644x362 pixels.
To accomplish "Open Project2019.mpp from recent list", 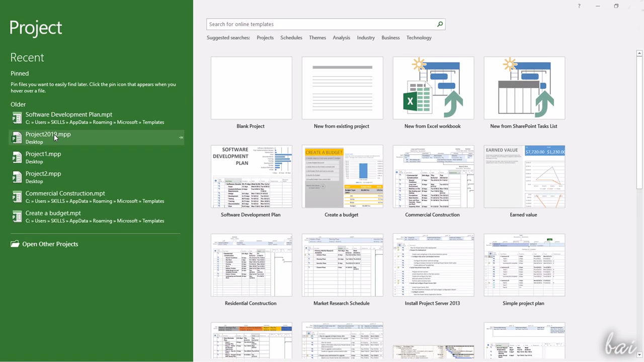I will click(x=48, y=135).
